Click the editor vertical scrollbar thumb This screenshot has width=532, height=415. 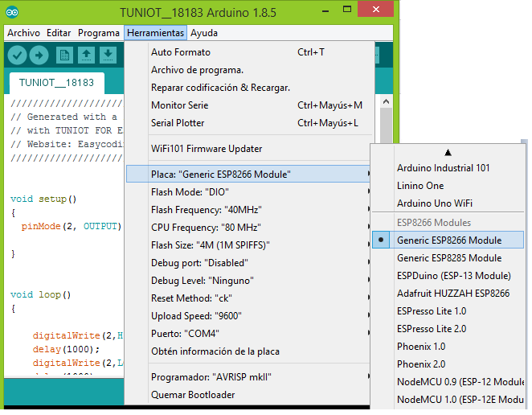pos(386,125)
